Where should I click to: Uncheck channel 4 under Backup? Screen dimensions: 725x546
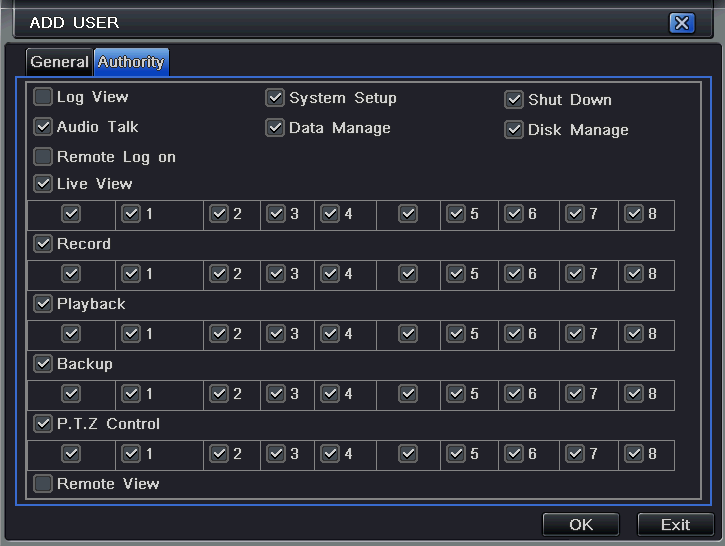pos(330,394)
